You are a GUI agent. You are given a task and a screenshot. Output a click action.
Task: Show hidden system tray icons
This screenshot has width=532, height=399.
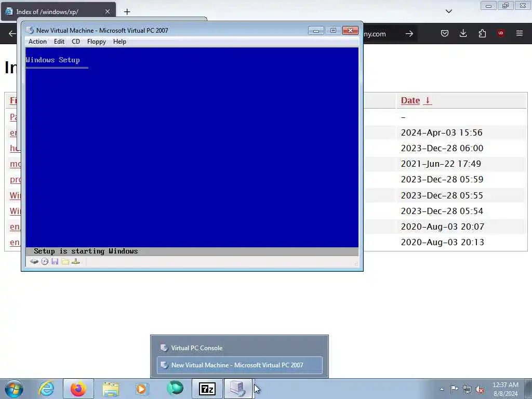pyautogui.click(x=442, y=390)
